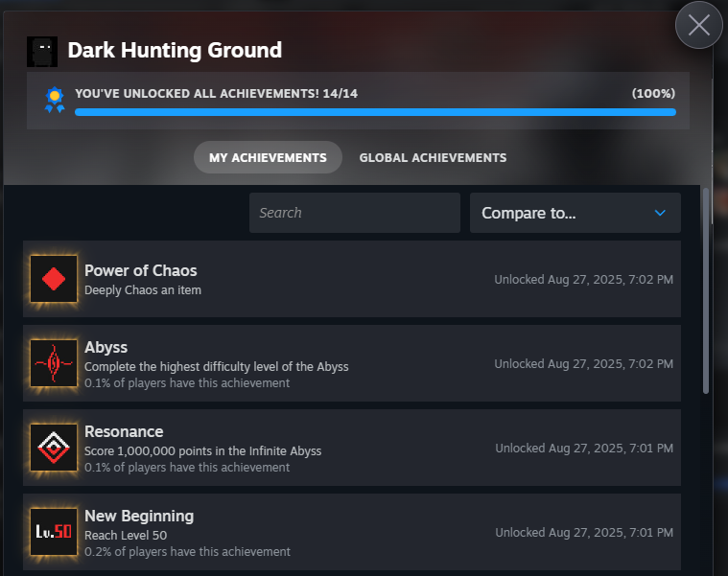This screenshot has width=728, height=576.
Task: Click the New Beginning Lv.50 icon
Action: (54, 532)
